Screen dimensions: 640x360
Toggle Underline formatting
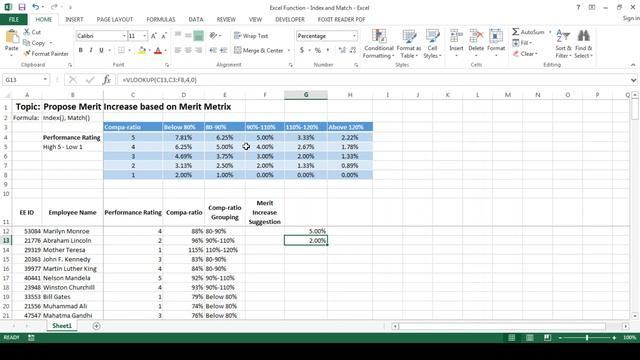(x=101, y=50)
